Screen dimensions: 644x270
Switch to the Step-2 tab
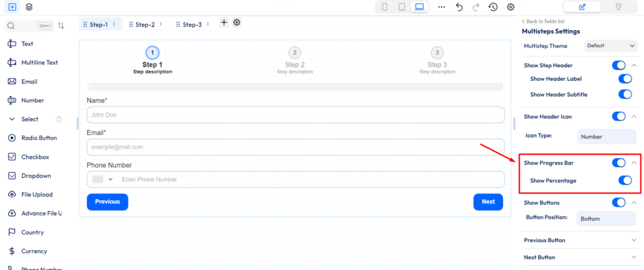click(145, 24)
